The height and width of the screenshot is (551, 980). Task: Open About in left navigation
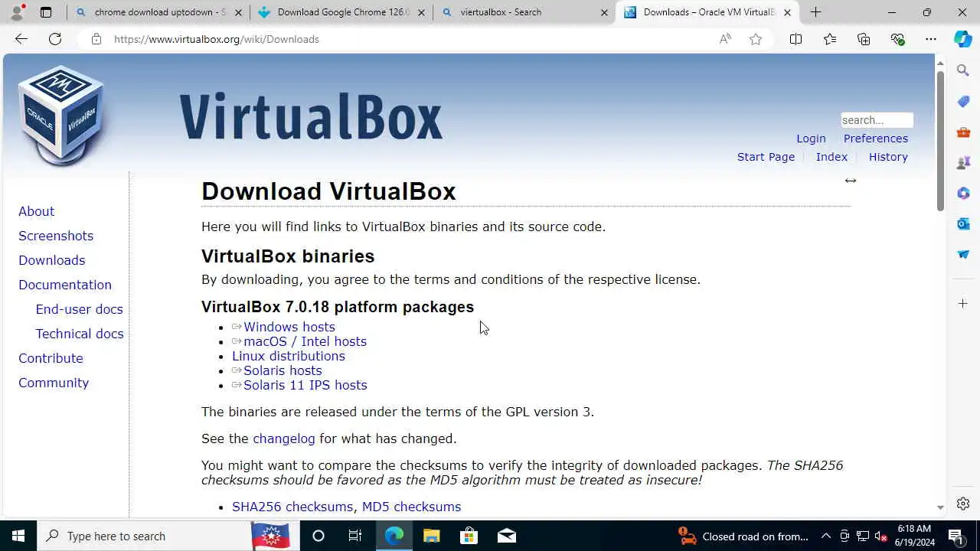tap(36, 211)
